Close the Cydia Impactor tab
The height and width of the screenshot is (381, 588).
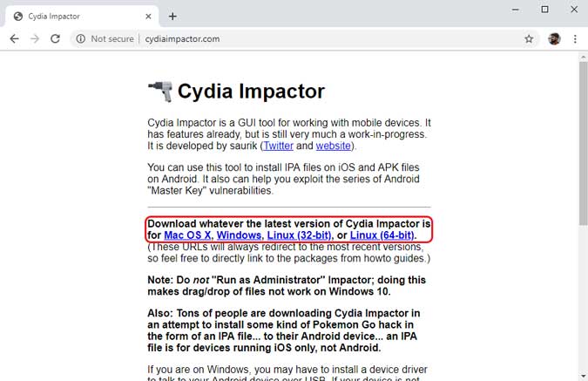click(149, 16)
